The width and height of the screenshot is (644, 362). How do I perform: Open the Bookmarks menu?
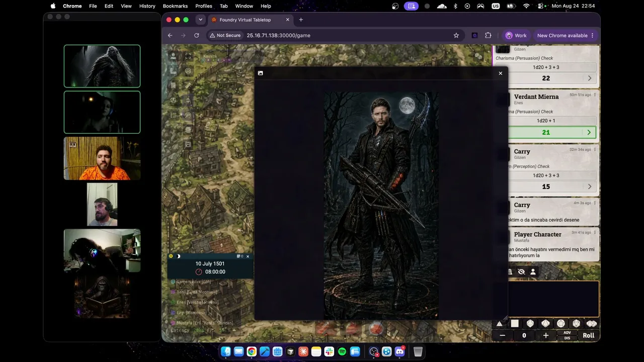[x=175, y=6]
